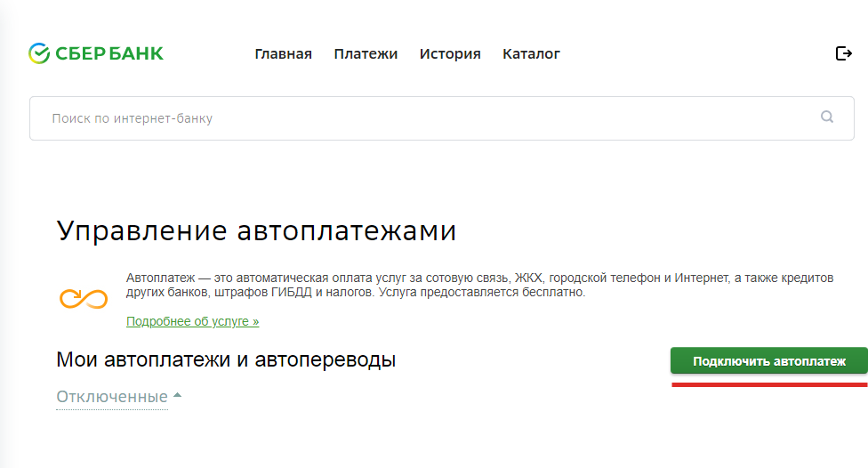Open the Каталог menu item
This screenshot has width=868, height=468.
tap(532, 54)
